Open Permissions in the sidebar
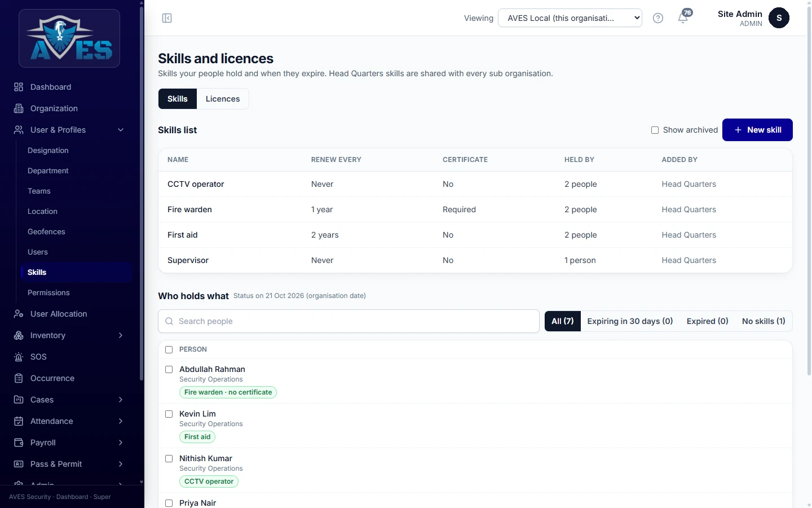The width and height of the screenshot is (812, 508). (x=48, y=292)
